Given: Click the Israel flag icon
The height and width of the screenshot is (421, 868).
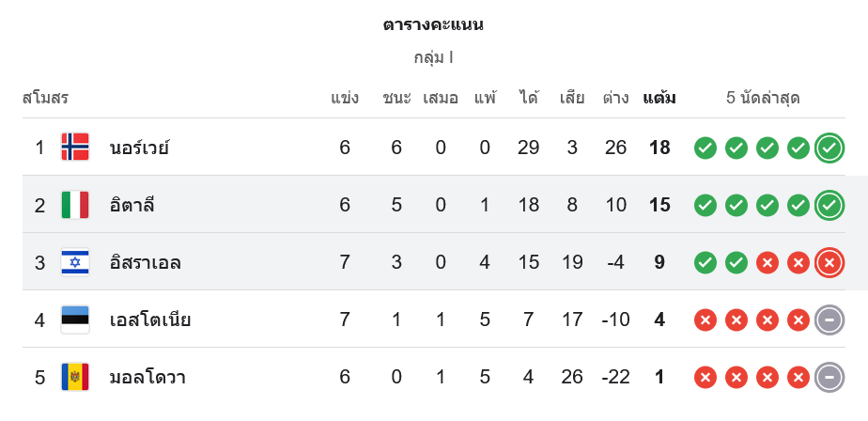Looking at the screenshot, I should pyautogui.click(x=75, y=262).
